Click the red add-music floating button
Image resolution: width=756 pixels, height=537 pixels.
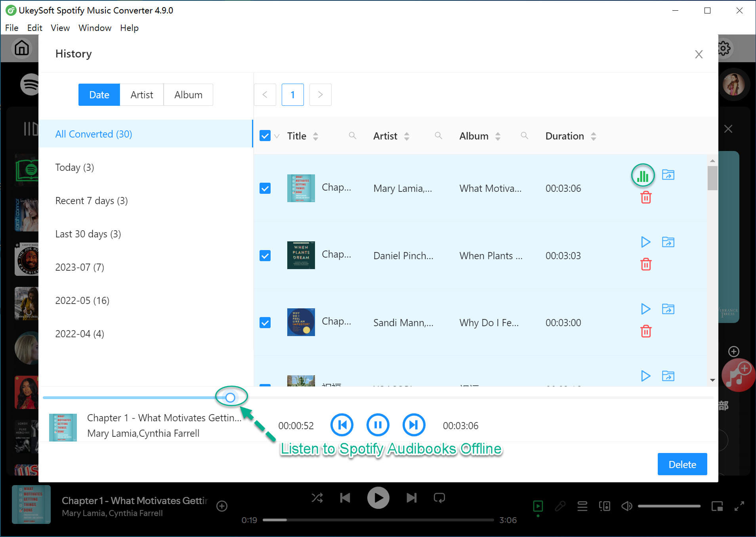(738, 375)
